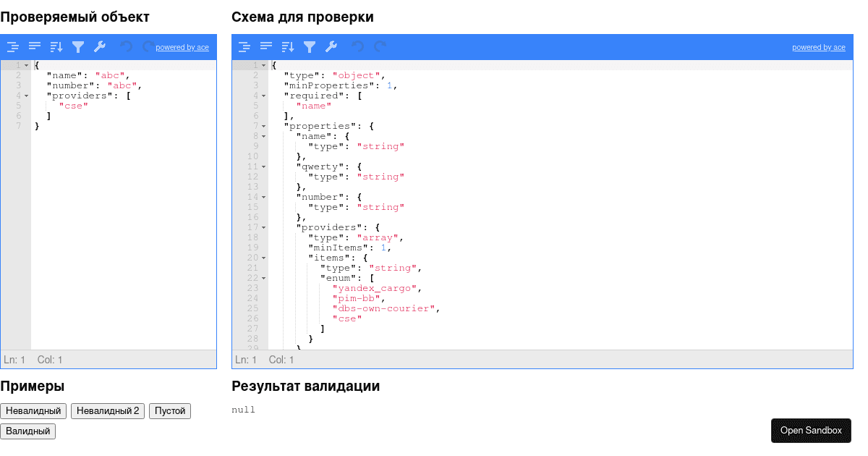
Task: Repair JSON in the schema editor
Action: tap(331, 47)
